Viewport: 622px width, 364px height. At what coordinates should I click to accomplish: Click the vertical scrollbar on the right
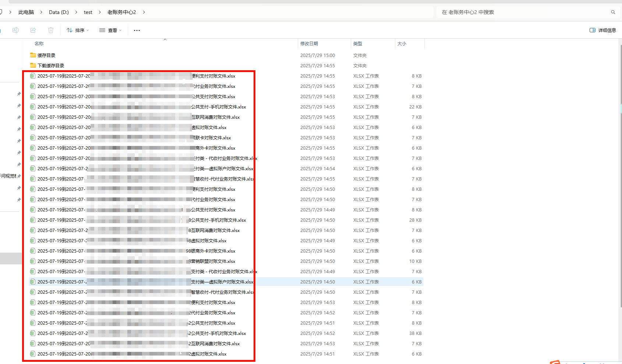620,176
